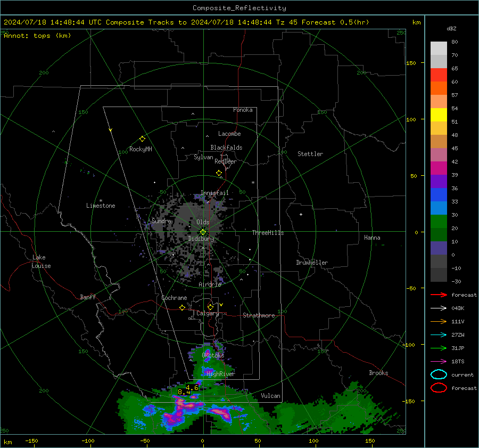Click the white 04DK arrow in legend

tap(439, 308)
